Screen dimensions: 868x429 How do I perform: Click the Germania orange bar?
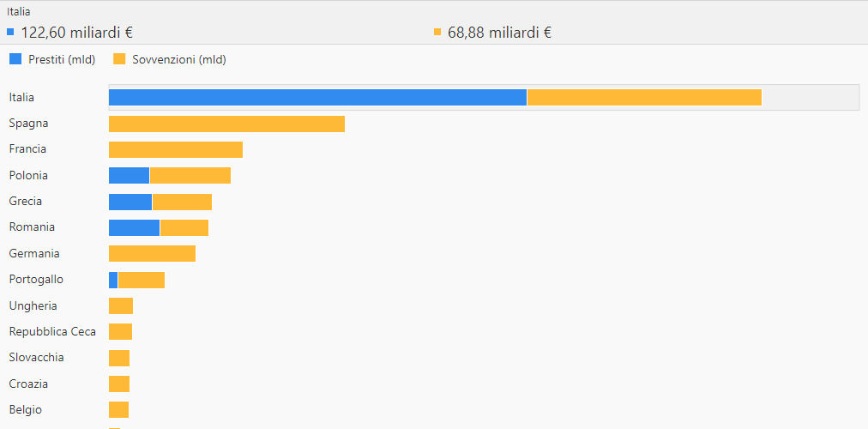(x=152, y=254)
